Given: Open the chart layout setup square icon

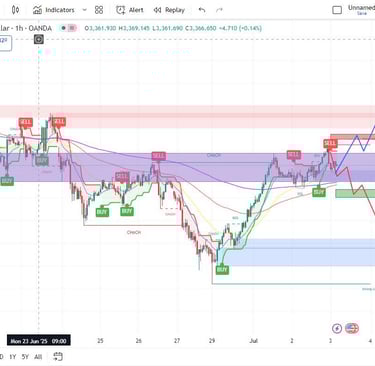Looking at the screenshot, I should pos(337,10).
